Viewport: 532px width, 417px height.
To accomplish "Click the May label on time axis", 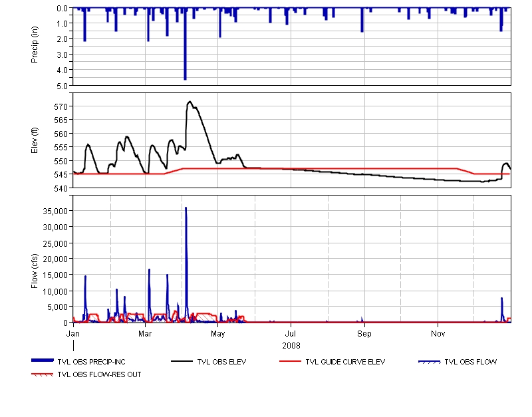I will tap(218, 332).
